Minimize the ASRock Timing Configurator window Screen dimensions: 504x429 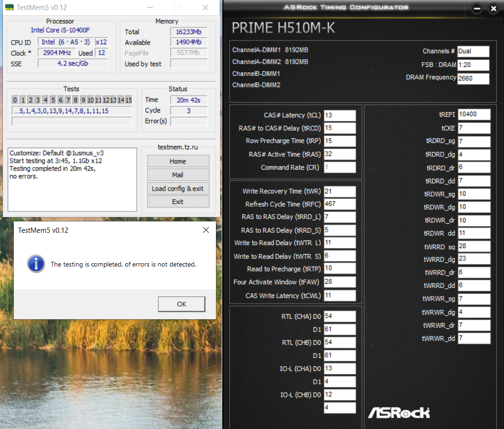pos(477,9)
